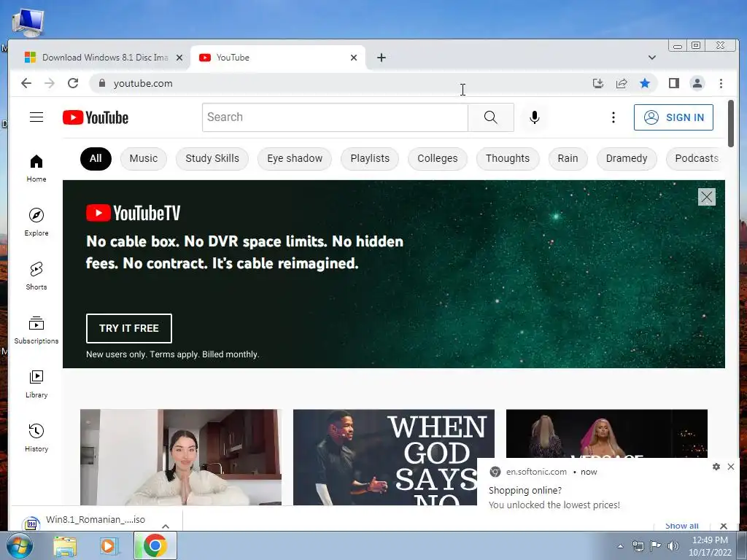Open video thumbnail of woman in white sweater
Image resolution: width=747 pixels, height=560 pixels.
point(181,457)
